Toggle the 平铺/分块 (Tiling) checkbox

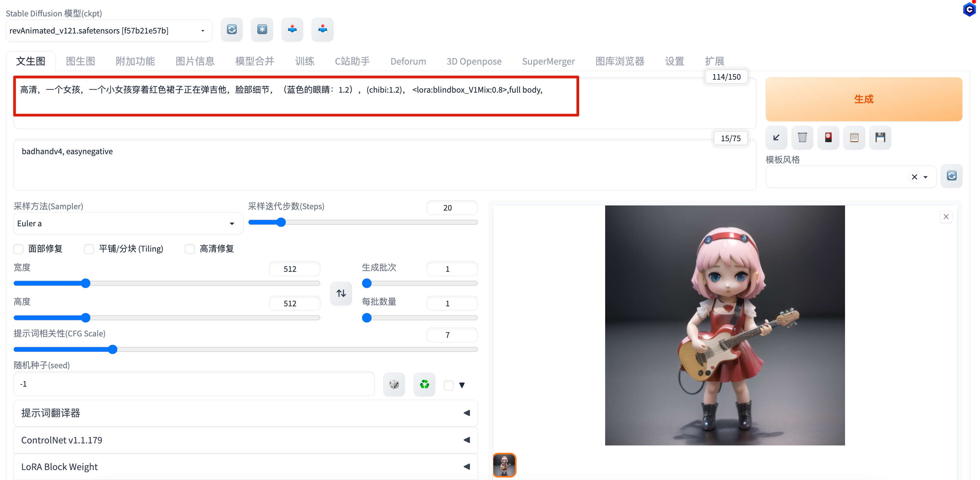click(89, 249)
